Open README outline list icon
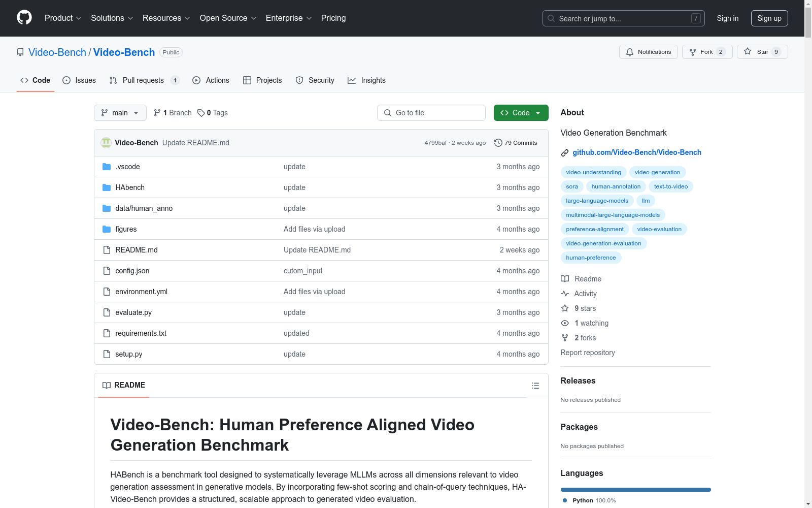This screenshot has height=508, width=812. (x=535, y=386)
